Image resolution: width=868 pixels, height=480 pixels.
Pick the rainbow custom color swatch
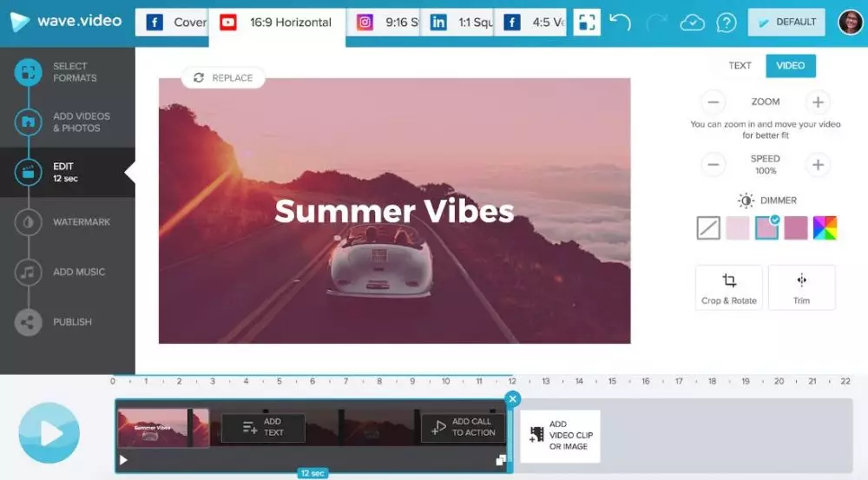[825, 228]
